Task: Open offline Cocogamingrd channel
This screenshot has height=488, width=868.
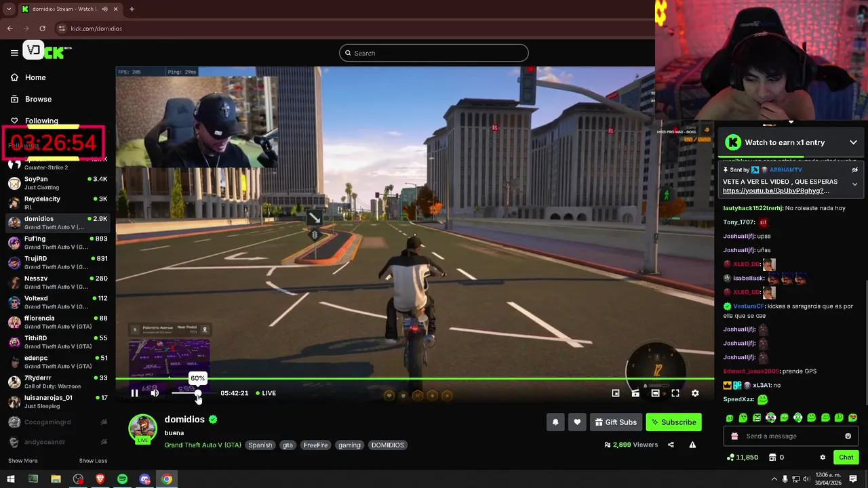Action: point(58,422)
